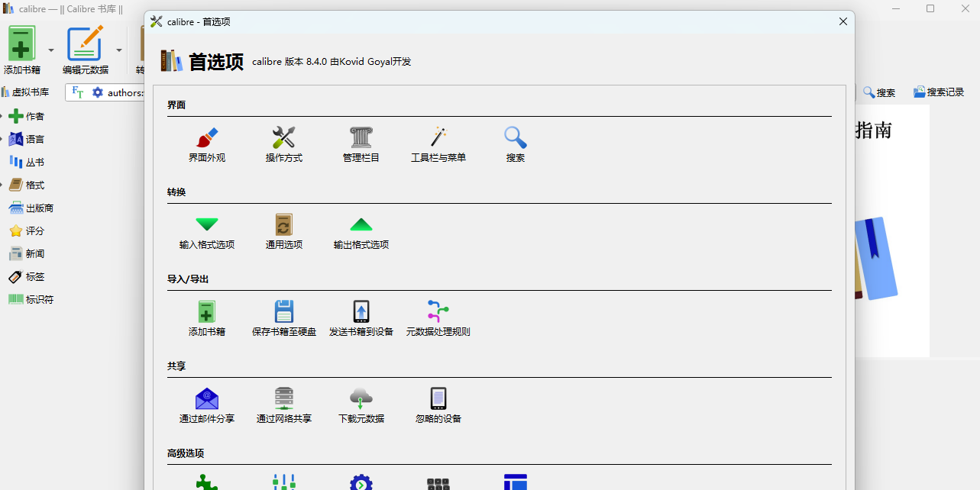Click 首选项 heading books icon
The width and height of the screenshot is (980, 490).
click(x=172, y=61)
